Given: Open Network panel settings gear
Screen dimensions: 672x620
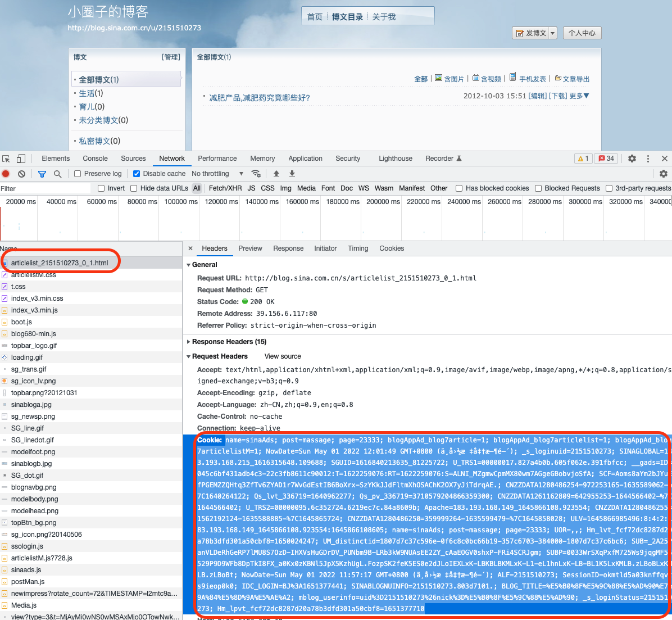Looking at the screenshot, I should point(664,174).
